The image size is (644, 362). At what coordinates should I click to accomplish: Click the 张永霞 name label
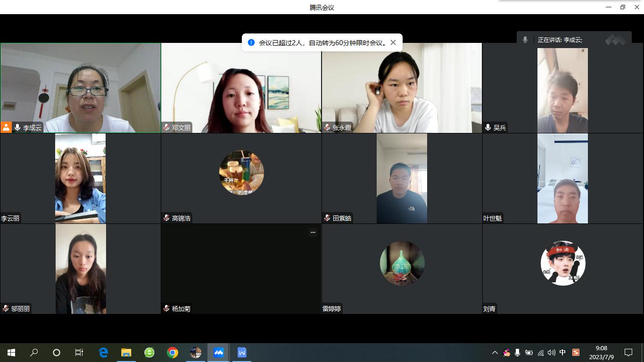(342, 128)
